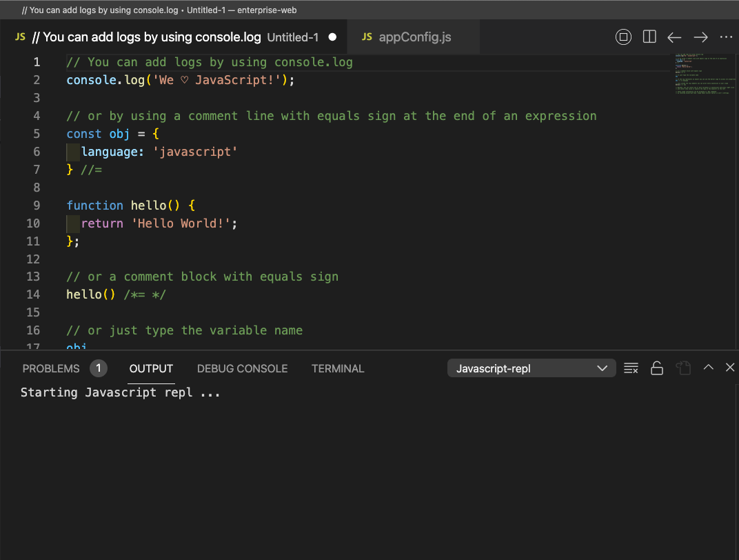The width and height of the screenshot is (739, 560).
Task: Maximize the panel with the chevron
Action: 708,368
